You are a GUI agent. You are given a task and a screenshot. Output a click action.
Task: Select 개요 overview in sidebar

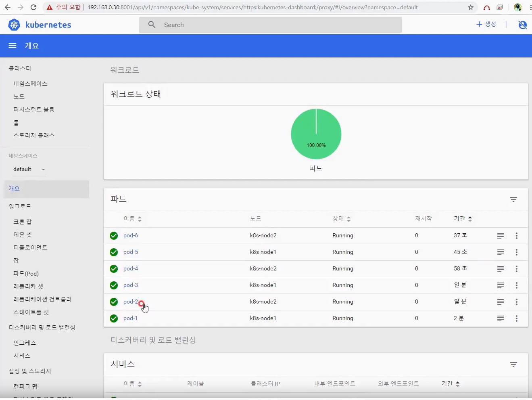(46, 189)
